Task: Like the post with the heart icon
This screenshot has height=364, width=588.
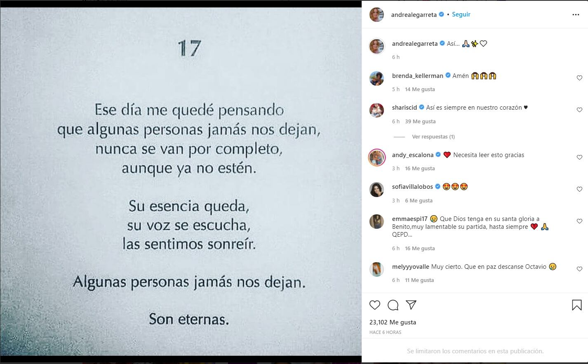Action: [374, 305]
